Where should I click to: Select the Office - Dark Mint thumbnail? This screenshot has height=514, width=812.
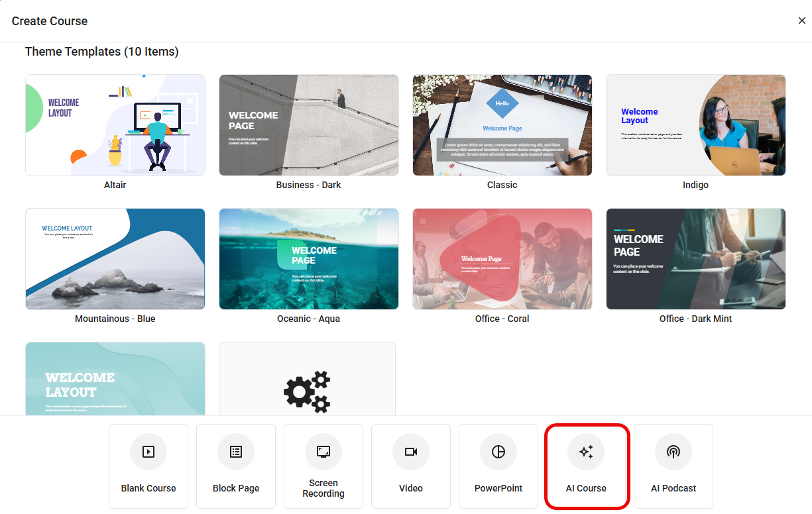[696, 259]
